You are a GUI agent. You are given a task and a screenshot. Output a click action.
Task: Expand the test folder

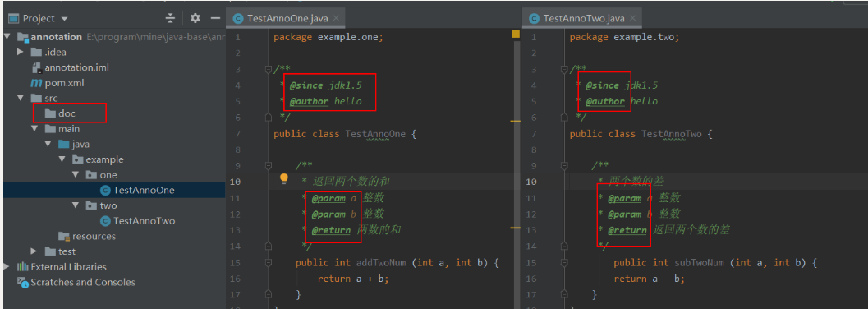[x=34, y=251]
